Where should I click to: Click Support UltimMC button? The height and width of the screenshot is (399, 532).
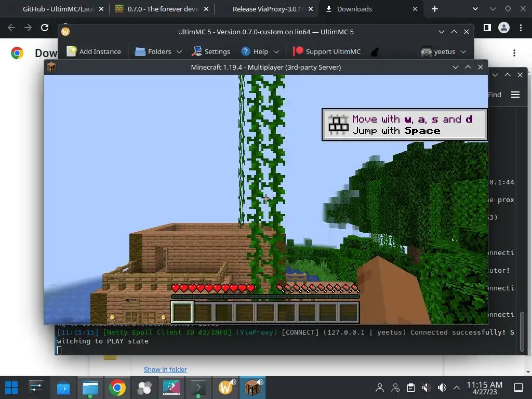pos(327,51)
